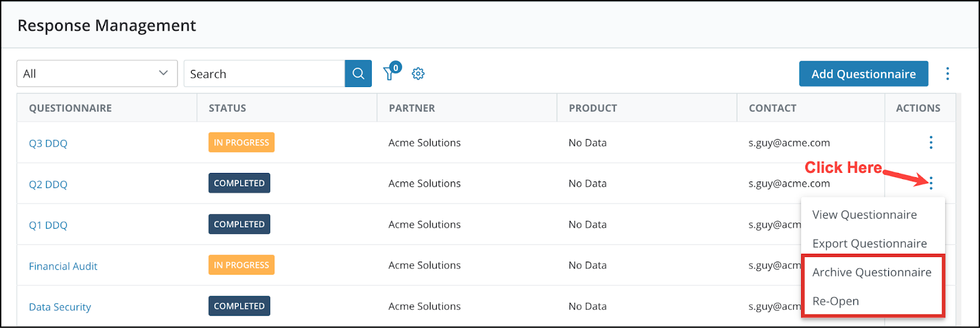Click the Response Management page title
This screenshot has height=328, width=980.
[107, 26]
